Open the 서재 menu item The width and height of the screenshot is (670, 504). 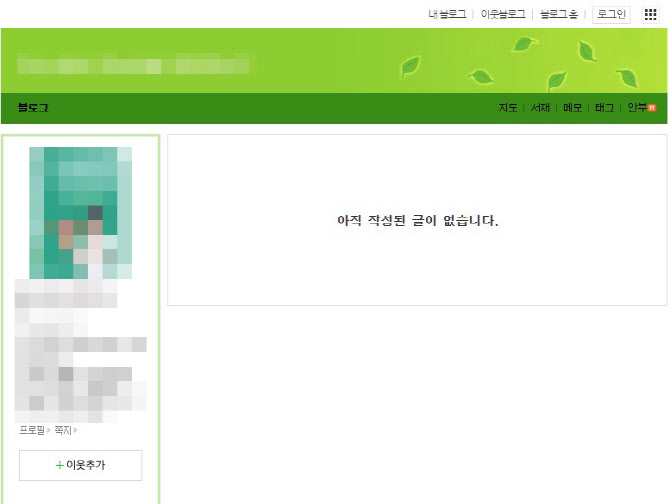click(540, 108)
